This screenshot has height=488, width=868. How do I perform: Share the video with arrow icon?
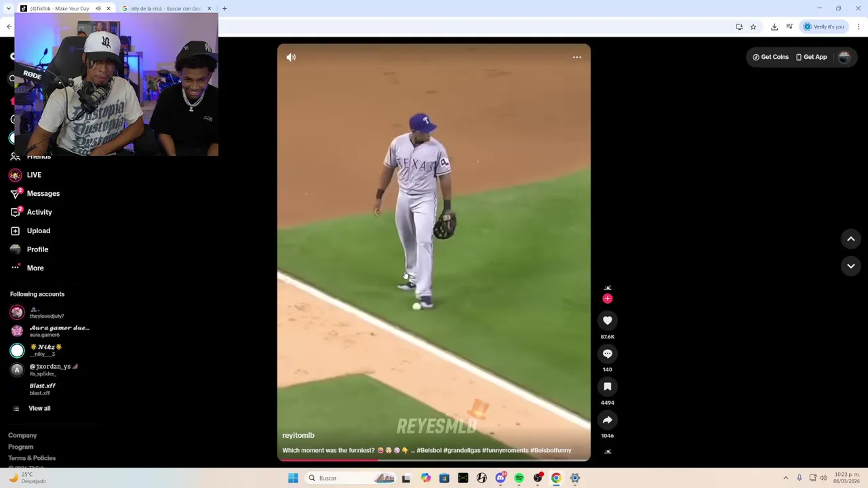(608, 420)
